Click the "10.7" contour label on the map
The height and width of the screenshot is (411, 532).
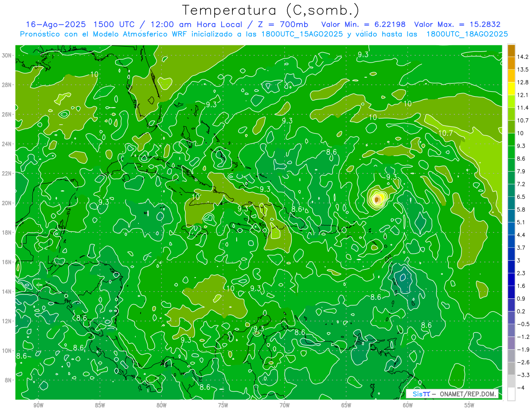point(445,133)
